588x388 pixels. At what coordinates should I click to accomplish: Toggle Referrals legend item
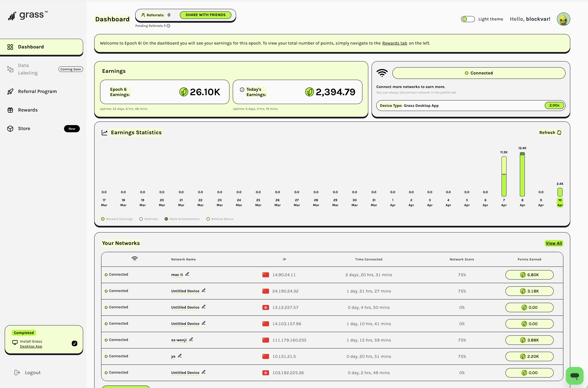(x=149, y=219)
